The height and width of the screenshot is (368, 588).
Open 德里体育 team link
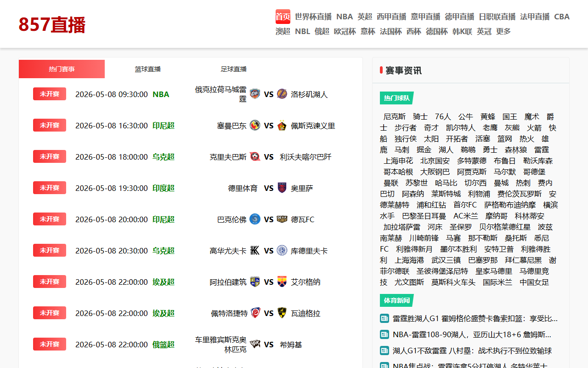243,188
